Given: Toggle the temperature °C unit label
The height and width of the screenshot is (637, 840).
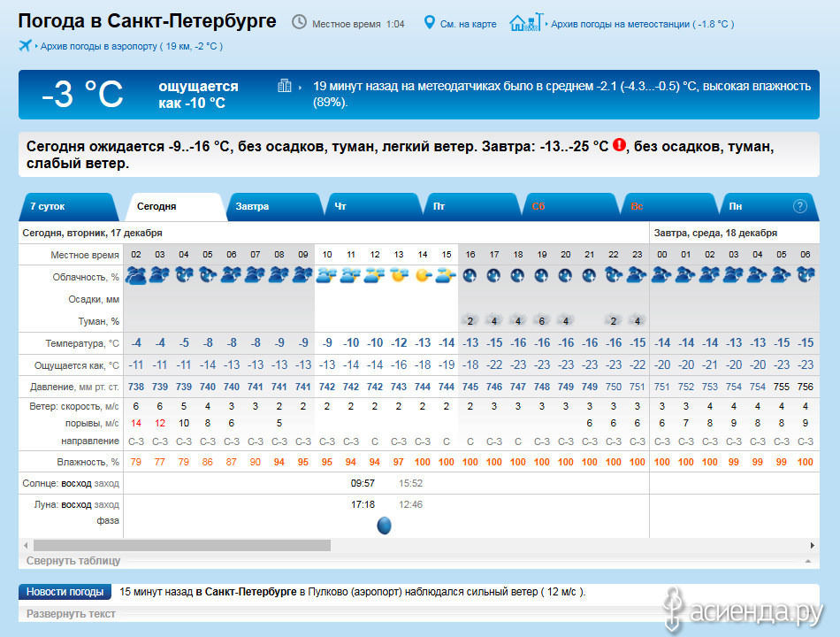Looking at the screenshot, I should [112, 343].
